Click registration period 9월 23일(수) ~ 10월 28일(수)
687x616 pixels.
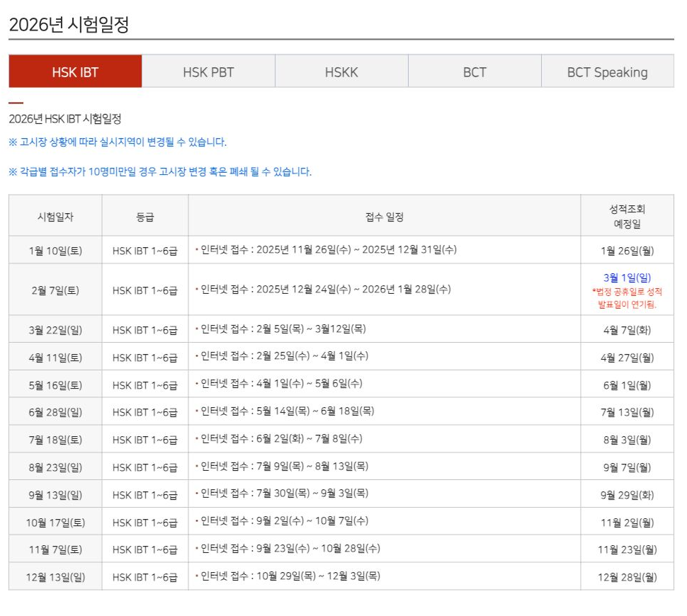click(x=288, y=549)
